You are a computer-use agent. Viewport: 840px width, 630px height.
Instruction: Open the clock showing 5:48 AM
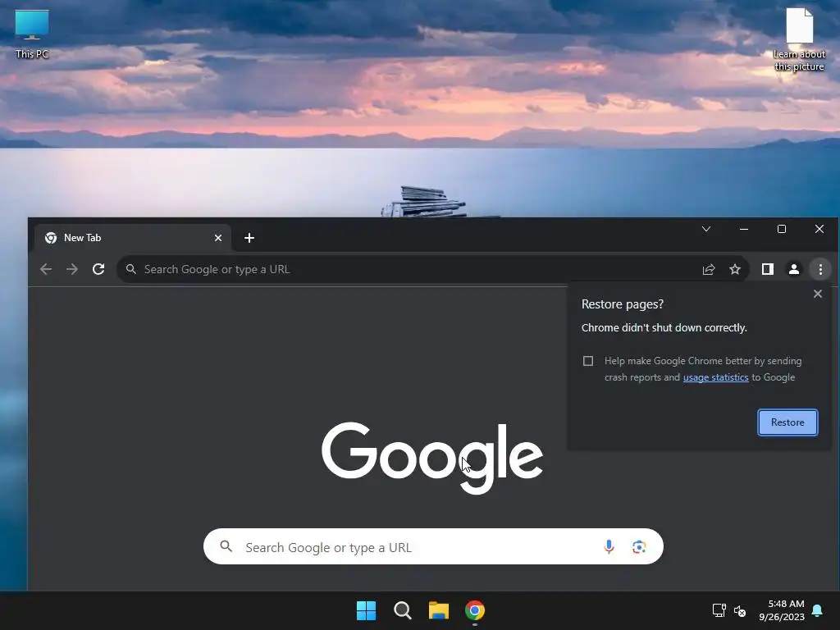coord(782,610)
